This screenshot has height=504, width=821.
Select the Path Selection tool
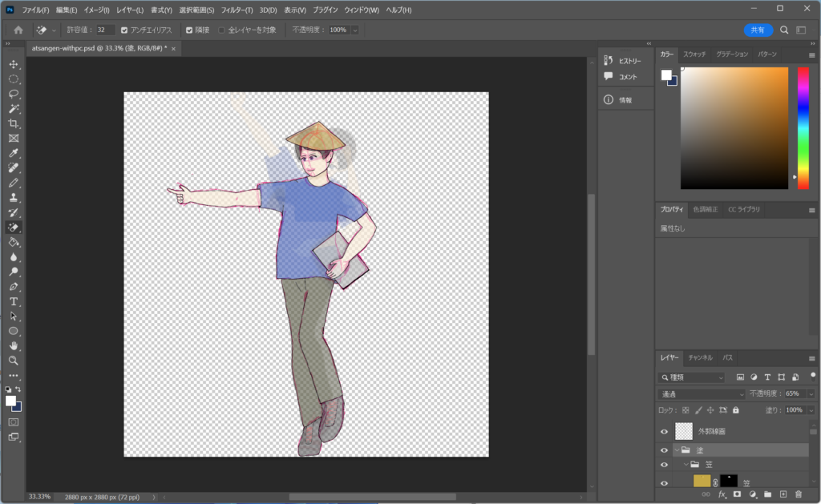click(14, 317)
